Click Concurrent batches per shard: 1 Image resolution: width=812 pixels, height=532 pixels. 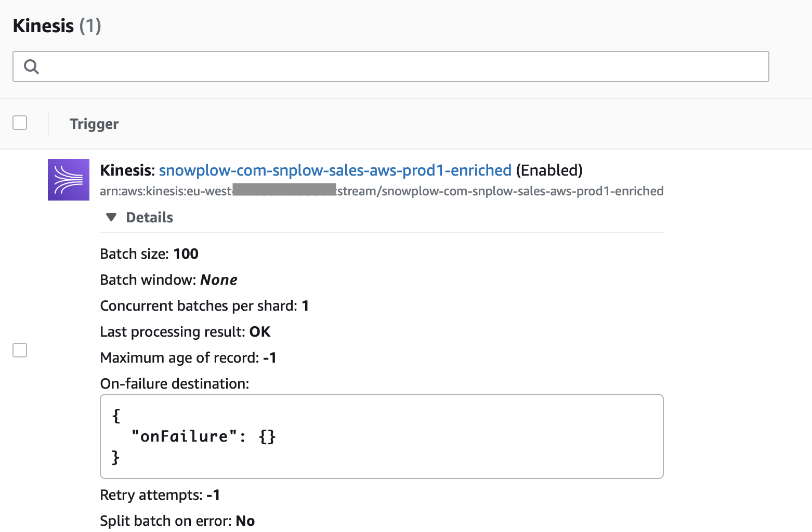[x=204, y=305]
